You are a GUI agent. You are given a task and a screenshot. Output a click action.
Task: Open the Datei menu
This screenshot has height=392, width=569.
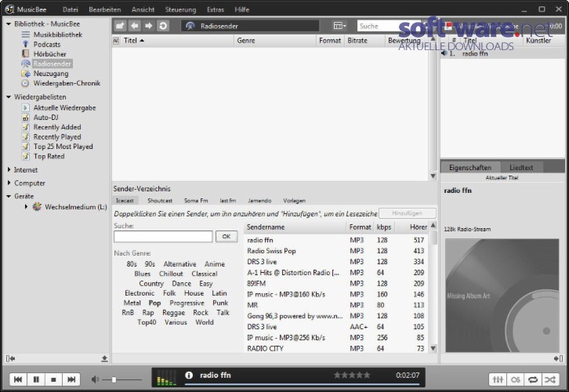[x=70, y=9]
